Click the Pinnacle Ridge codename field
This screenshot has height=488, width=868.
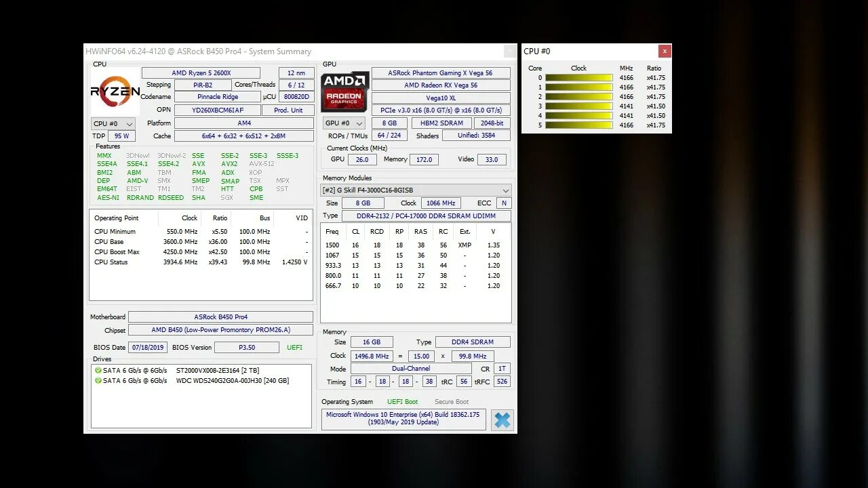[x=218, y=97]
